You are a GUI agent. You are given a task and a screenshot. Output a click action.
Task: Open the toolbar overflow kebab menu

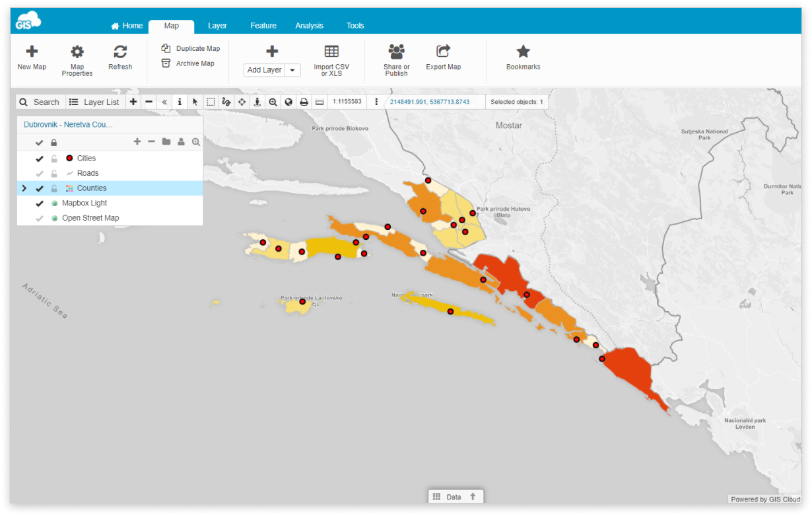tap(375, 102)
